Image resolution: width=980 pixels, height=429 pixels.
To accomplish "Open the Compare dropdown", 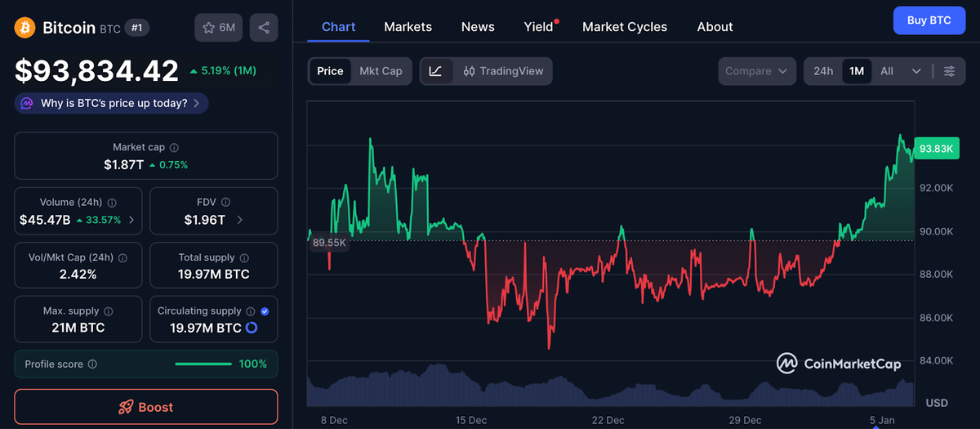I will click(x=757, y=71).
